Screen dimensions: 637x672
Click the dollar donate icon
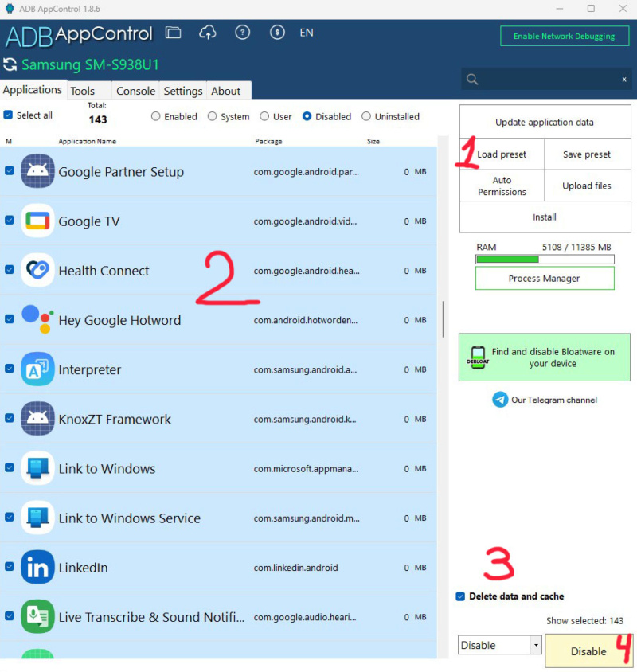coord(277,33)
